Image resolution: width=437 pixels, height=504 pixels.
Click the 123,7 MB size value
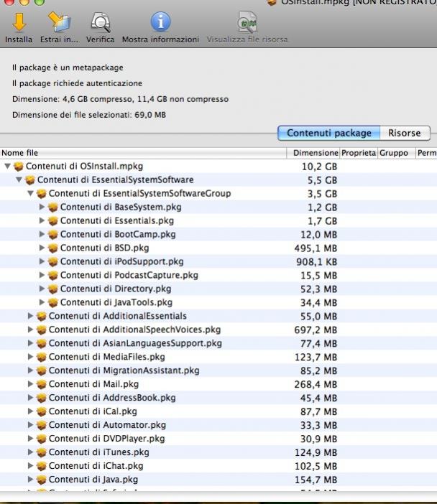click(316, 358)
